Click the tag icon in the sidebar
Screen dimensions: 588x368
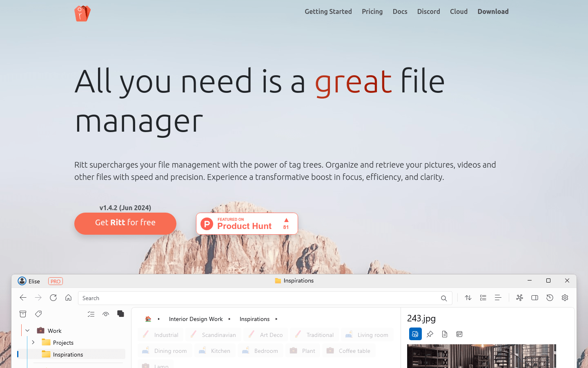tap(38, 314)
